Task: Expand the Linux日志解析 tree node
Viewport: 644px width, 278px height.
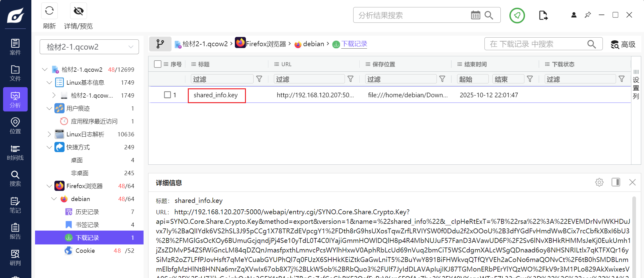Action: click(49, 134)
